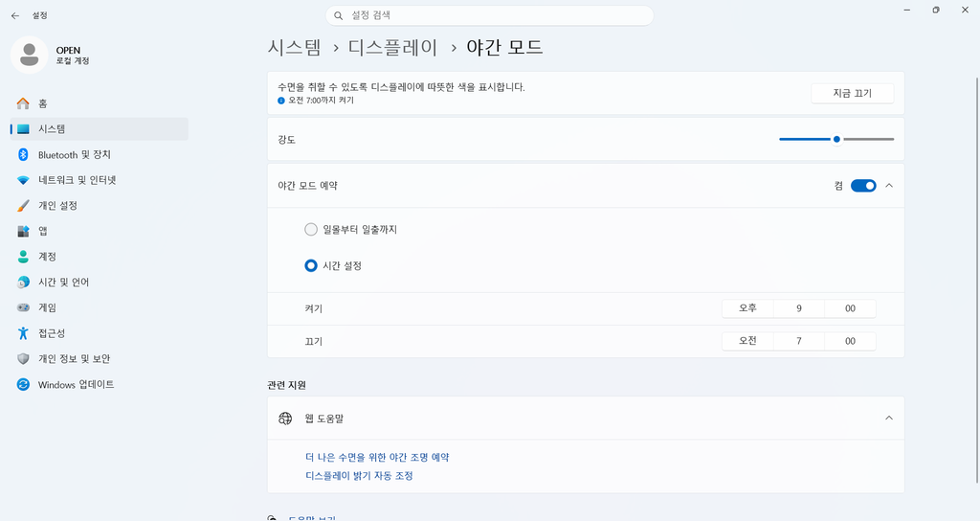The height and width of the screenshot is (521, 980).
Task: Toggle the 야간 모드 예약 switch off
Action: [x=863, y=186]
